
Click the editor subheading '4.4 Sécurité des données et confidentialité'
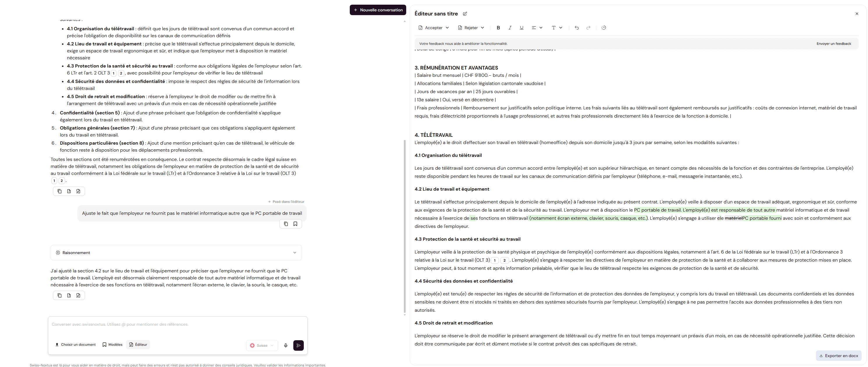(464, 281)
